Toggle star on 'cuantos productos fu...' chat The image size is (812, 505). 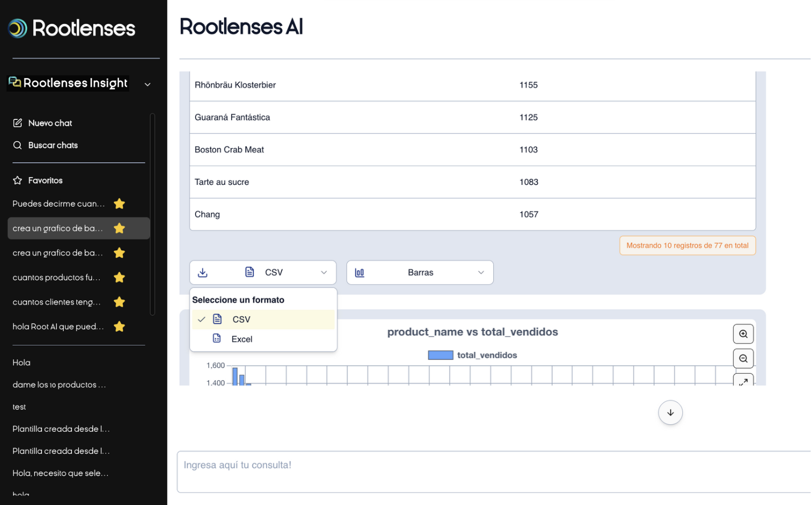119,278
